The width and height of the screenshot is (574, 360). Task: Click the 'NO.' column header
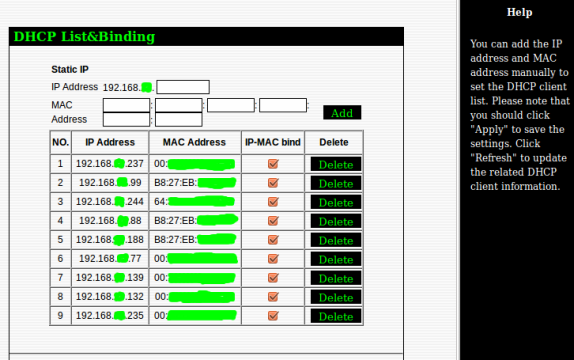point(60,142)
